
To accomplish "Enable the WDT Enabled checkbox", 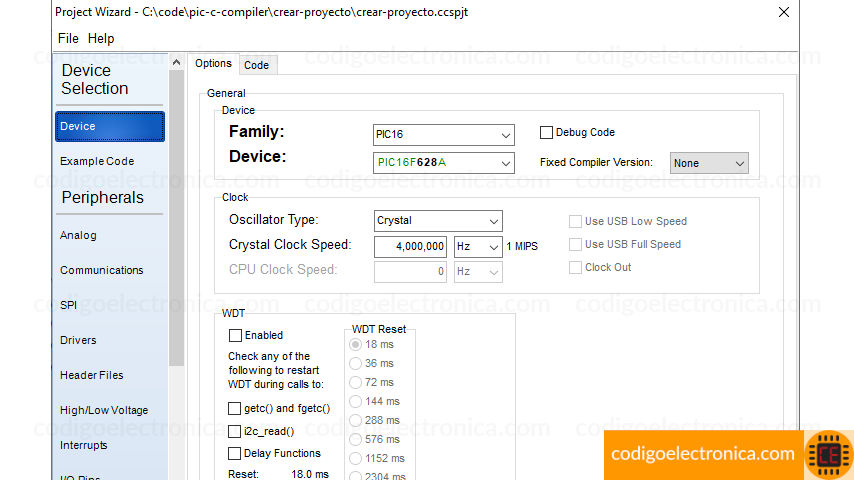I will point(235,335).
